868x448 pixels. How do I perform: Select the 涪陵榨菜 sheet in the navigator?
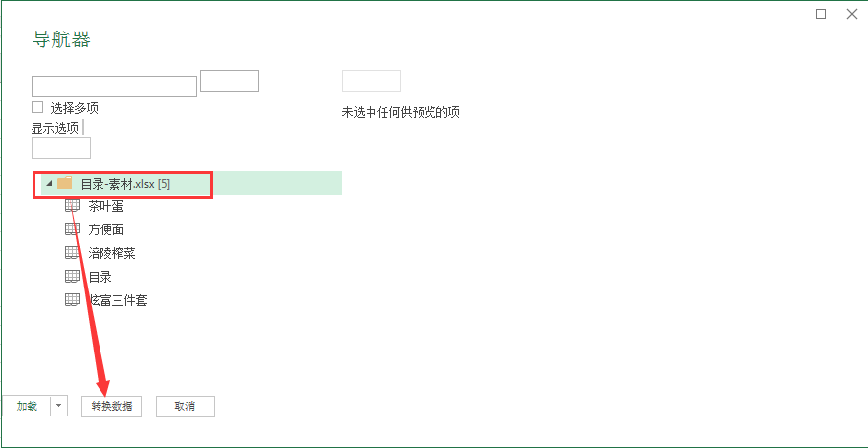[x=111, y=253]
